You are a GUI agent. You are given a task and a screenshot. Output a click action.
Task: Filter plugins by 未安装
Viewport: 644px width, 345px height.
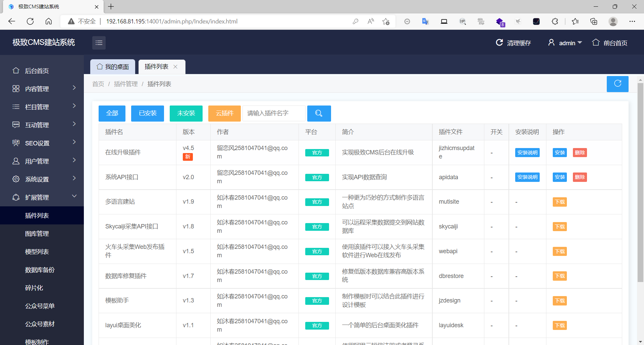click(x=186, y=113)
